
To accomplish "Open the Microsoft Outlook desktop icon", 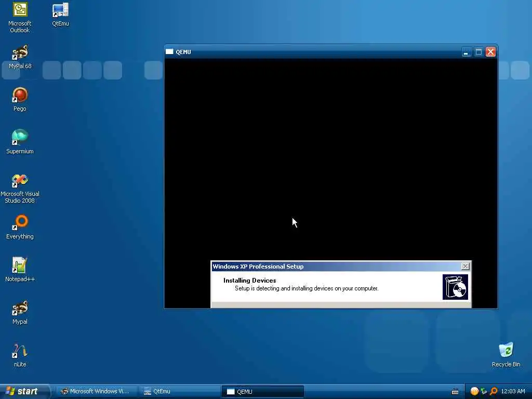I will 20,18.
